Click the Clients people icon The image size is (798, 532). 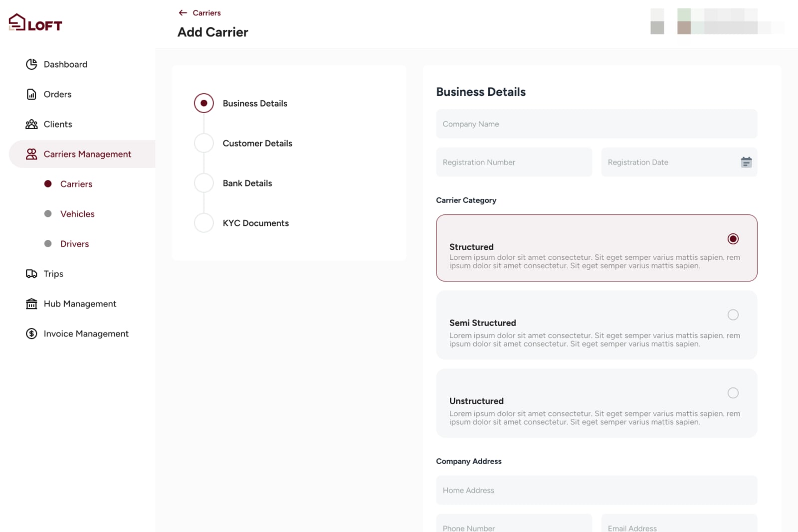coord(31,124)
